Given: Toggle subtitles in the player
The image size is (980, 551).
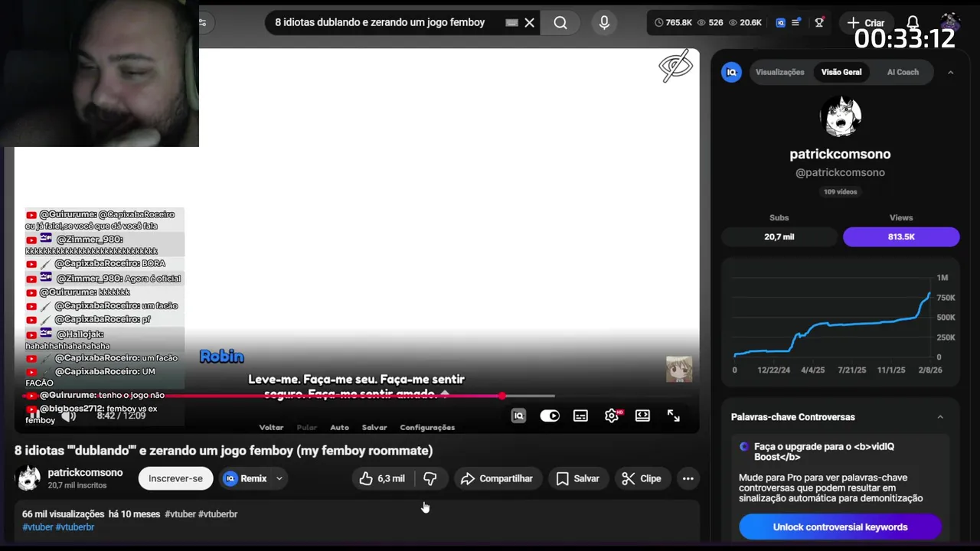Looking at the screenshot, I should pos(580,416).
